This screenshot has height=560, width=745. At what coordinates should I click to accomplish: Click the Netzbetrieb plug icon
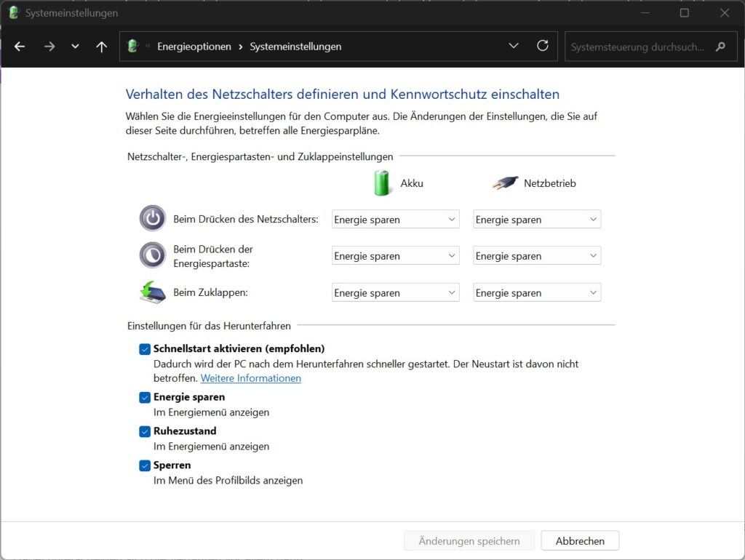(505, 183)
